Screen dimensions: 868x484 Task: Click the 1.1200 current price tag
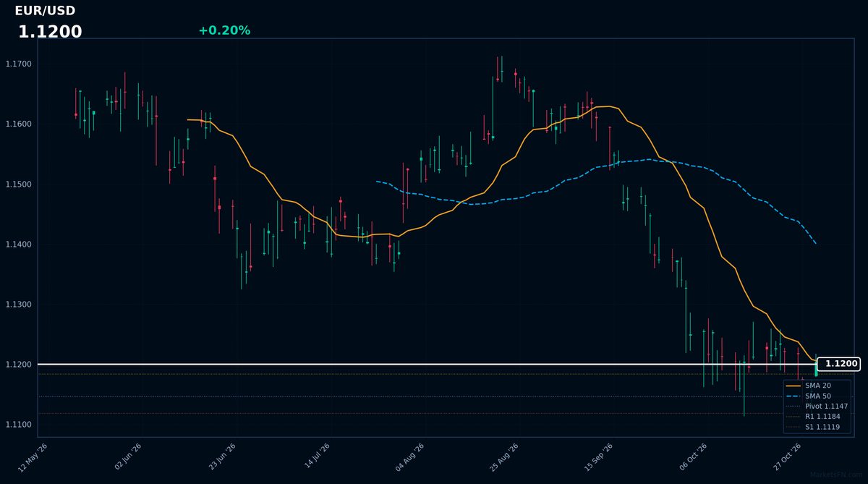tap(838, 364)
